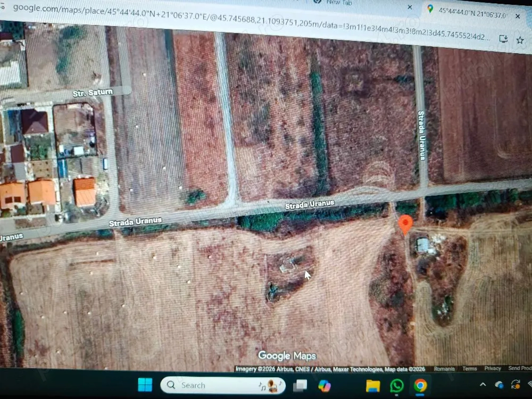Open the Terms link

click(x=469, y=368)
